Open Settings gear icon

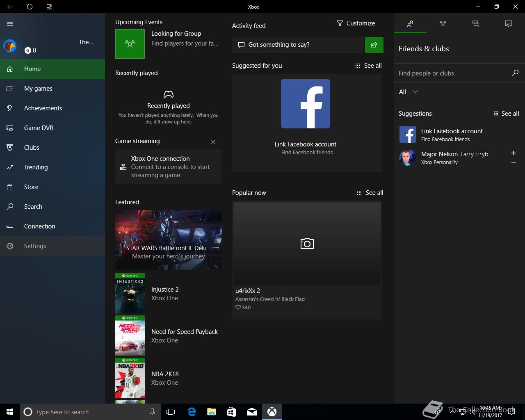tap(10, 246)
